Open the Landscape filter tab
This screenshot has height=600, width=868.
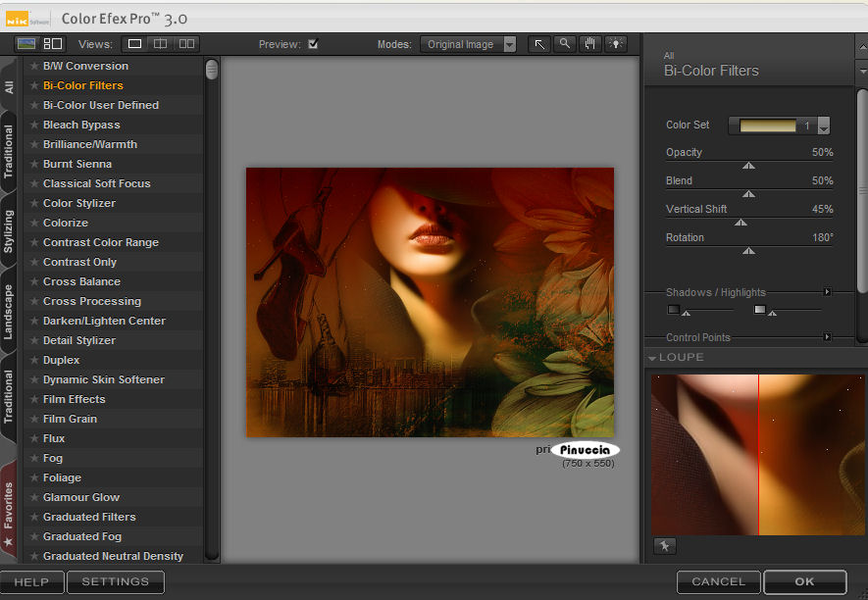coord(9,312)
